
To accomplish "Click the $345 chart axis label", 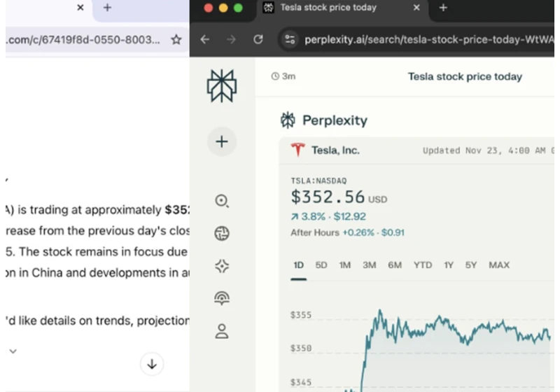I will pos(301,382).
